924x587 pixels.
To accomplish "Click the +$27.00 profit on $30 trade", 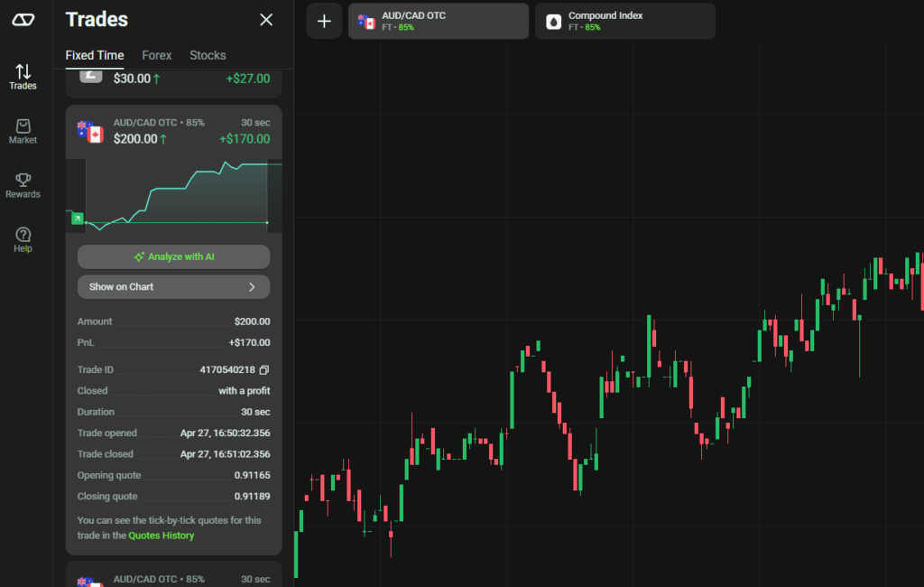I will 248,79.
